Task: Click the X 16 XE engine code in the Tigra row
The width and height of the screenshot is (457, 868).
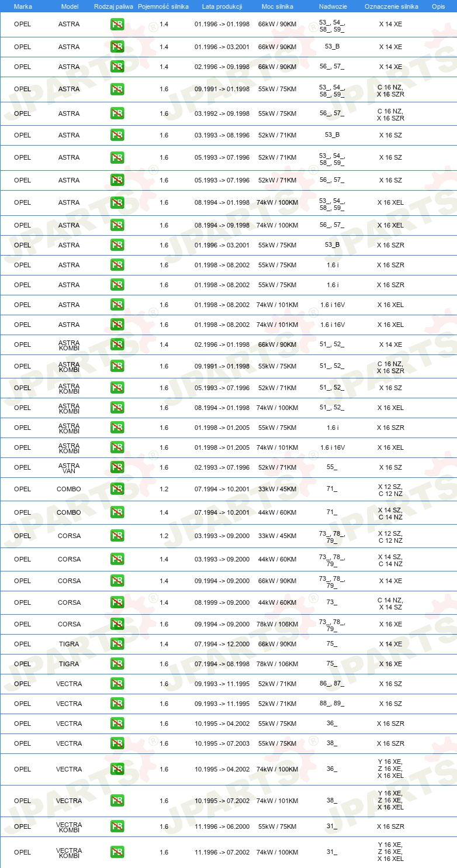Action: [390, 664]
